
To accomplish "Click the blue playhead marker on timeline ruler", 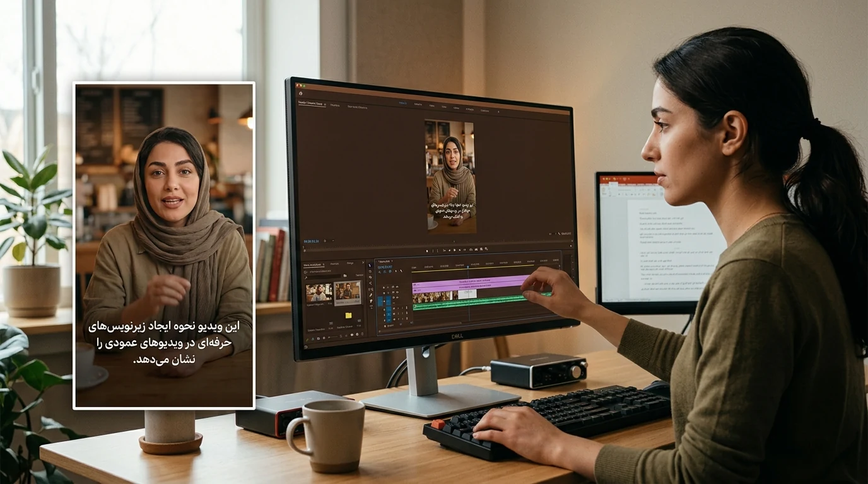I will point(468,267).
